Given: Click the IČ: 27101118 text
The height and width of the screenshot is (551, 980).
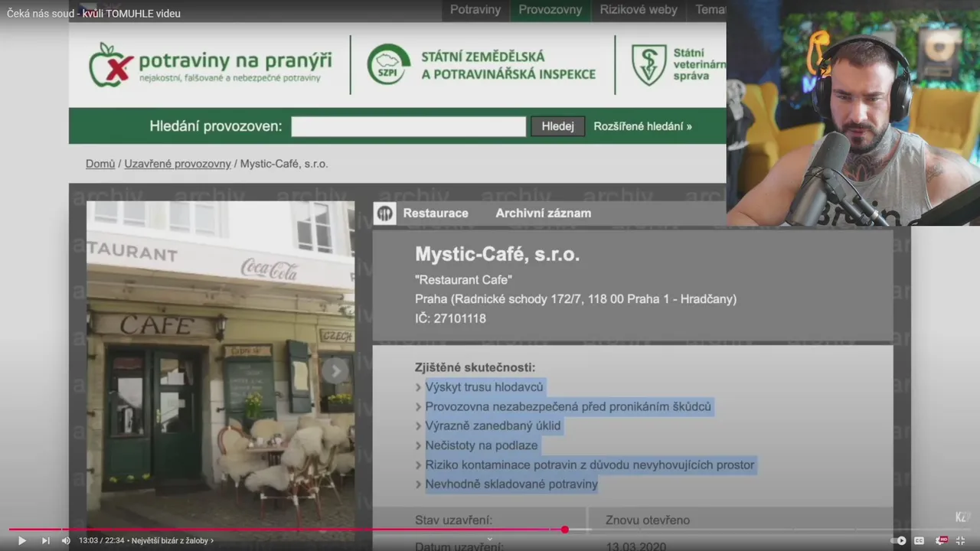Looking at the screenshot, I should point(450,318).
